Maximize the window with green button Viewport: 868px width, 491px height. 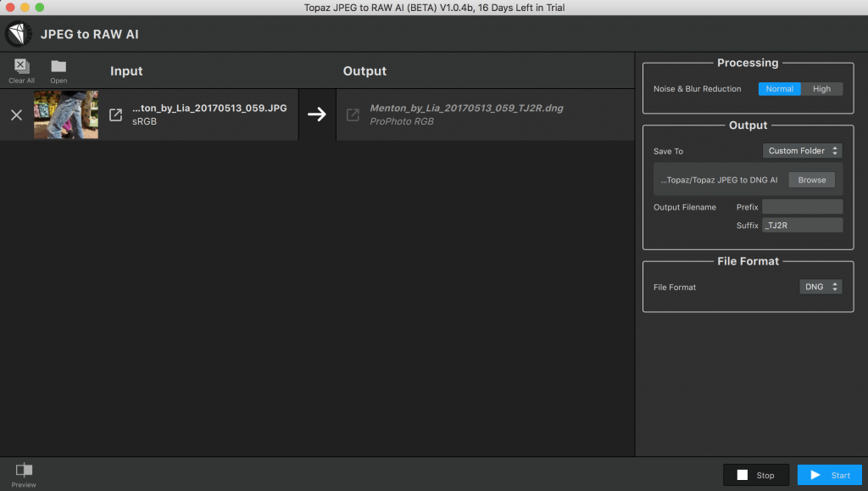40,7
